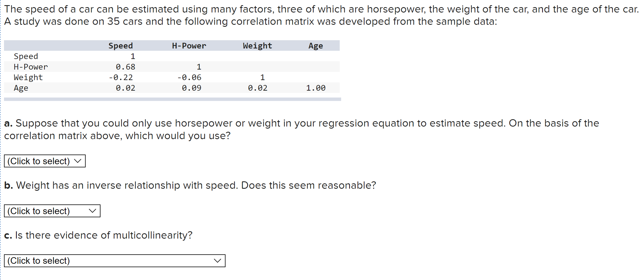Select the Speed column header
Image resolution: width=644 pixels, height=280 pixels.
click(x=120, y=45)
